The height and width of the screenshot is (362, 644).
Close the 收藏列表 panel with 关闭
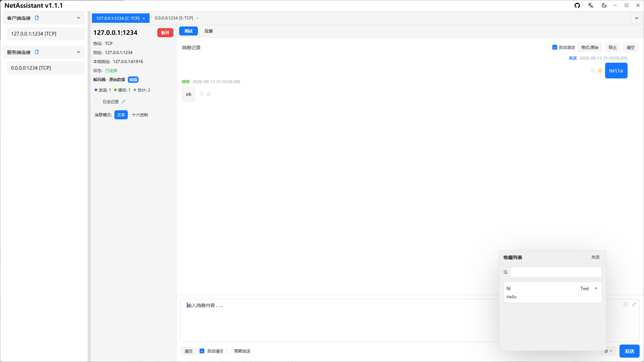click(595, 257)
